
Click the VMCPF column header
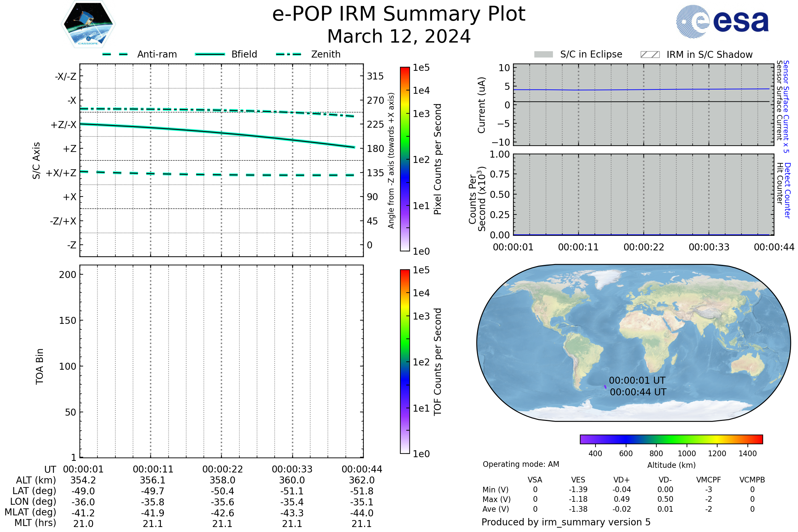pos(709,480)
